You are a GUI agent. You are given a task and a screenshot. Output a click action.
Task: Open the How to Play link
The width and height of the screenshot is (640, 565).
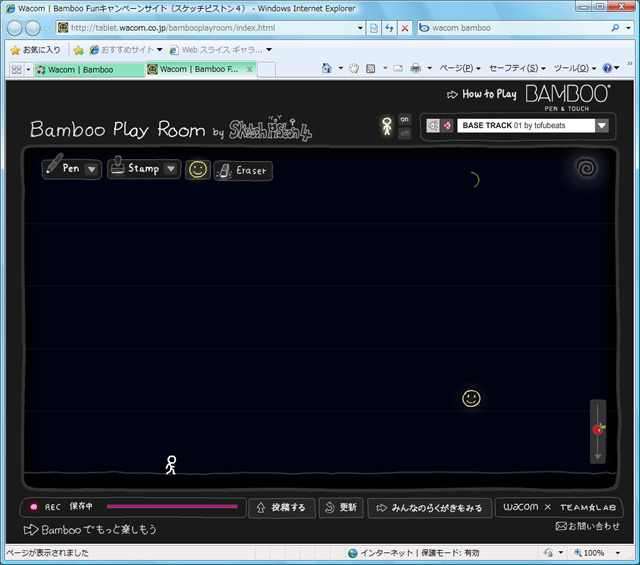482,95
